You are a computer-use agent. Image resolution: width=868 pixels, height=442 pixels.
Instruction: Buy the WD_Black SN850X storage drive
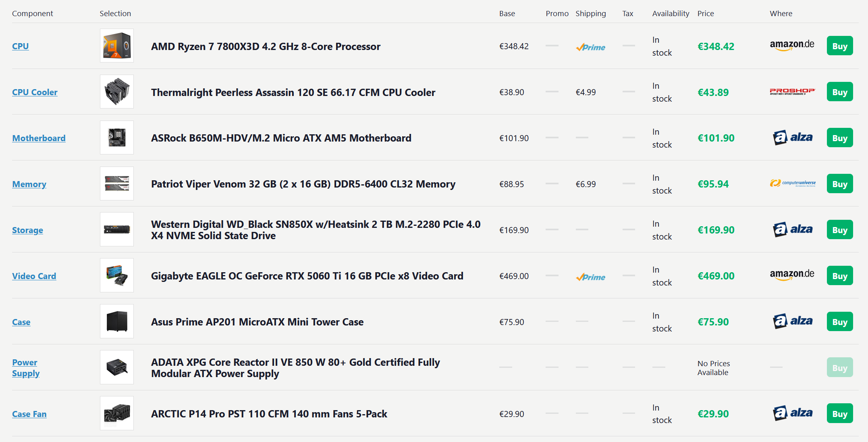(840, 230)
